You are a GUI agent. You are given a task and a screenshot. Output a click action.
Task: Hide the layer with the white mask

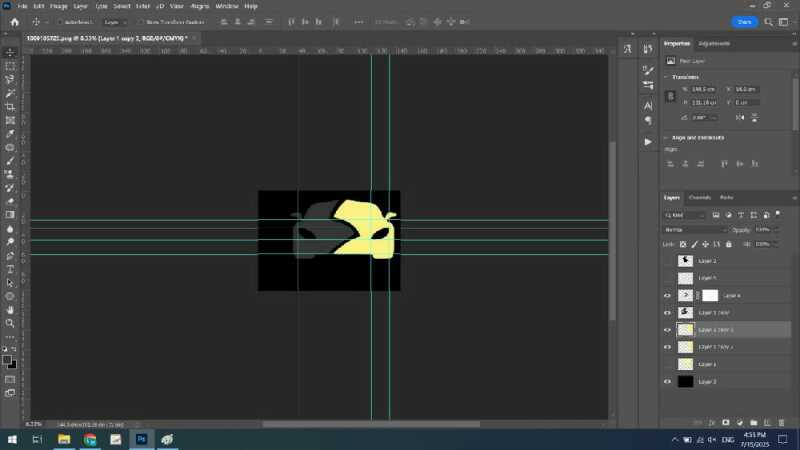[667, 295]
